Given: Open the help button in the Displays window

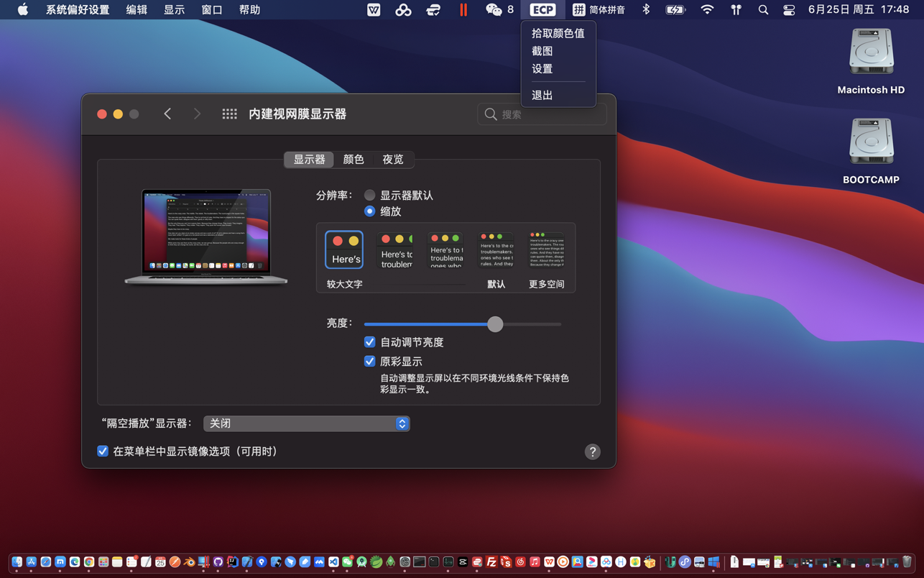Looking at the screenshot, I should click(x=592, y=451).
